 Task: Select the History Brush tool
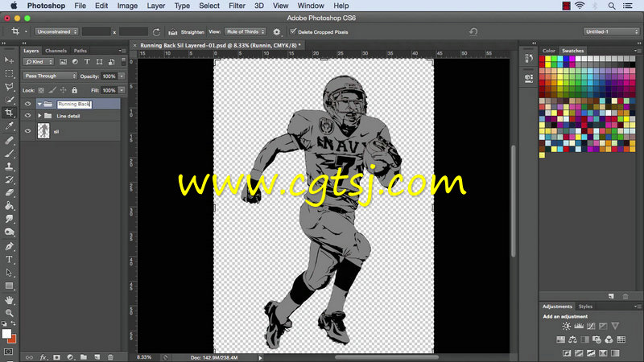coord(9,179)
